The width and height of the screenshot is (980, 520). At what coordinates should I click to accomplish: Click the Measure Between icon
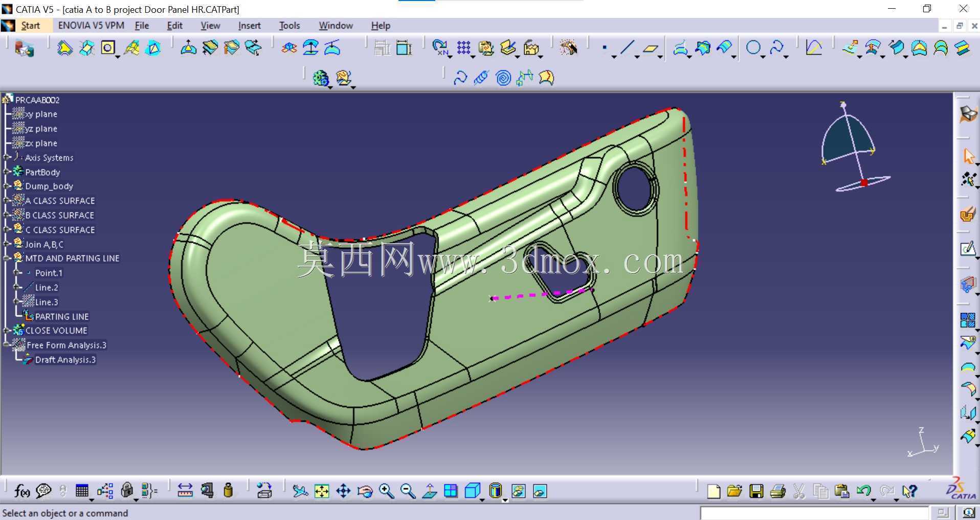pyautogui.click(x=185, y=491)
